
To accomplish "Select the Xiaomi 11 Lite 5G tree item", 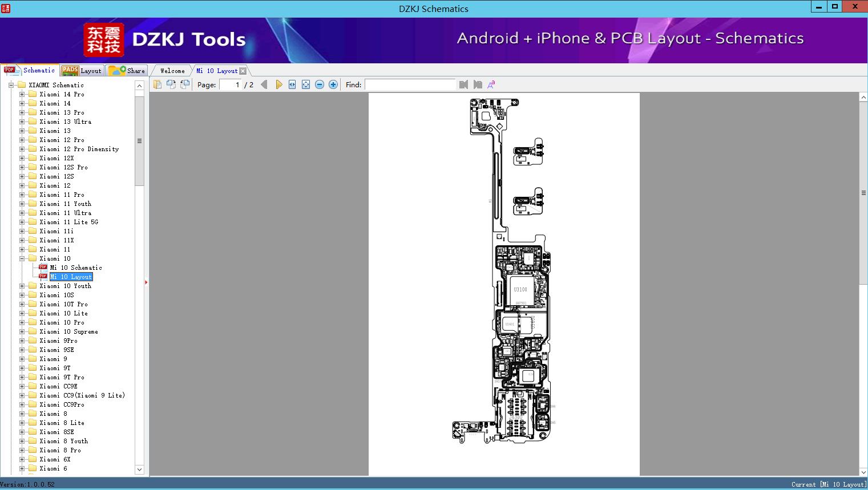I will (x=69, y=222).
